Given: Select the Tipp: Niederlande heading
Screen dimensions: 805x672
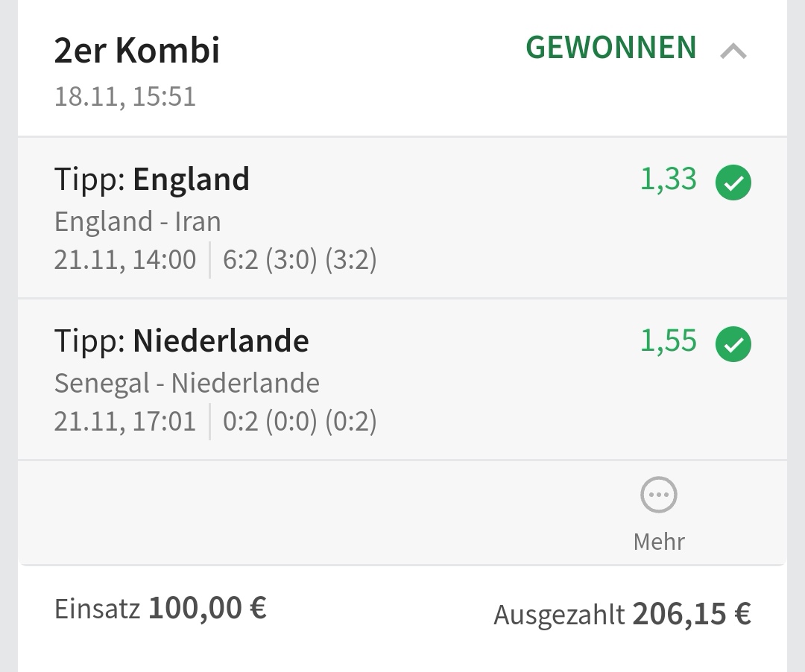Looking at the screenshot, I should click(182, 341).
